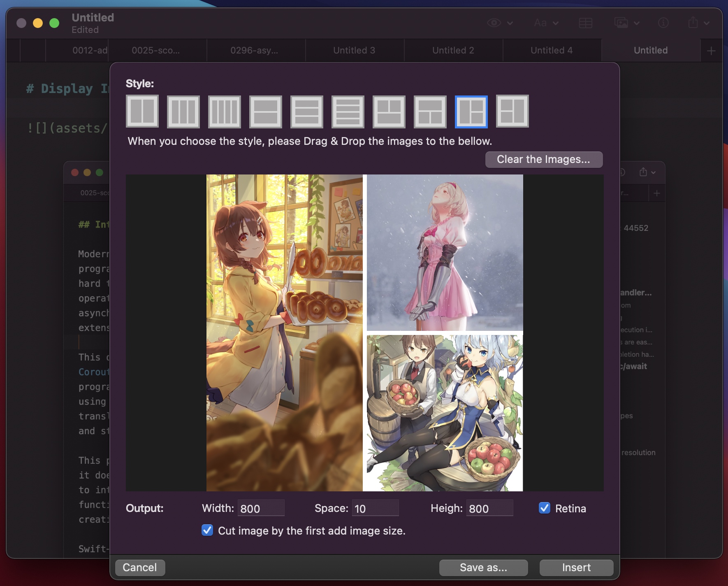Click the Untitled document title
The height and width of the screenshot is (586, 728).
point(93,18)
